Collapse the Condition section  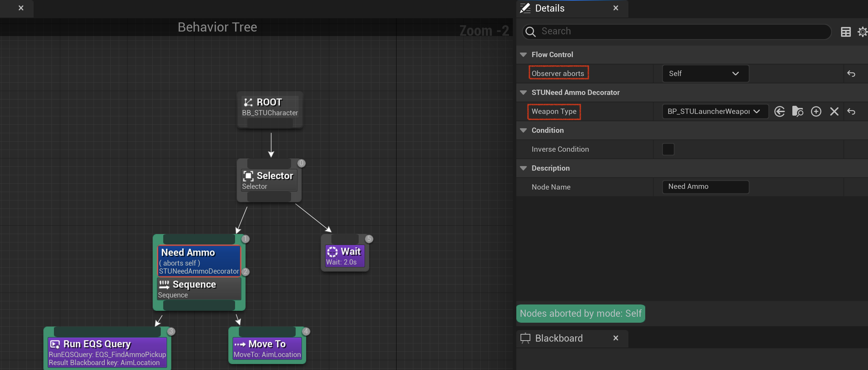[523, 130]
